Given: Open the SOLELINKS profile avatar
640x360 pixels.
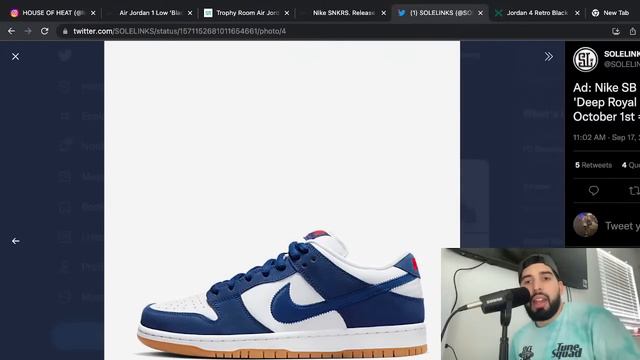Looking at the screenshot, I should pos(585,59).
